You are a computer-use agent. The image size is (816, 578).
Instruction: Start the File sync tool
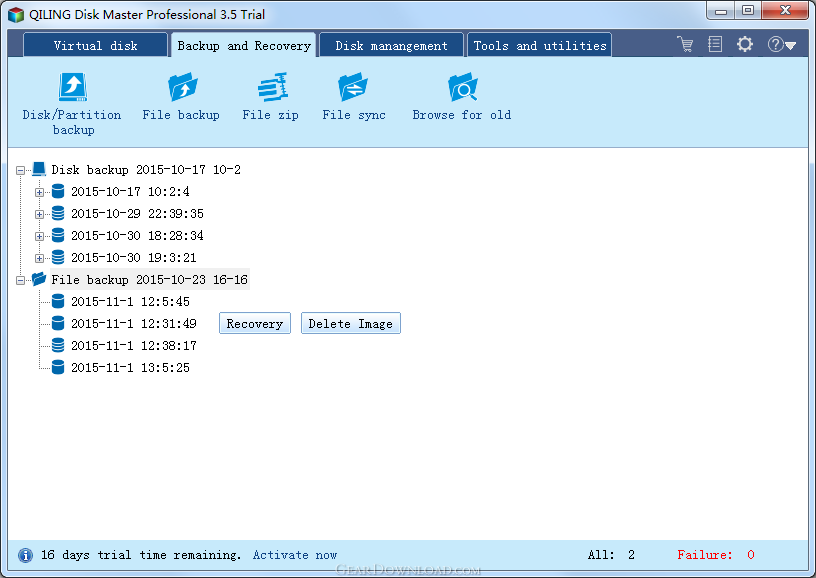coord(353,97)
